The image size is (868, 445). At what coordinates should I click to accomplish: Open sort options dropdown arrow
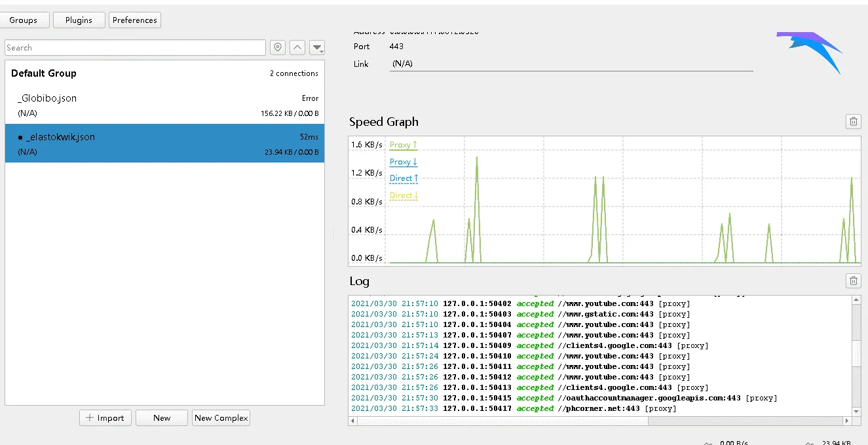317,48
